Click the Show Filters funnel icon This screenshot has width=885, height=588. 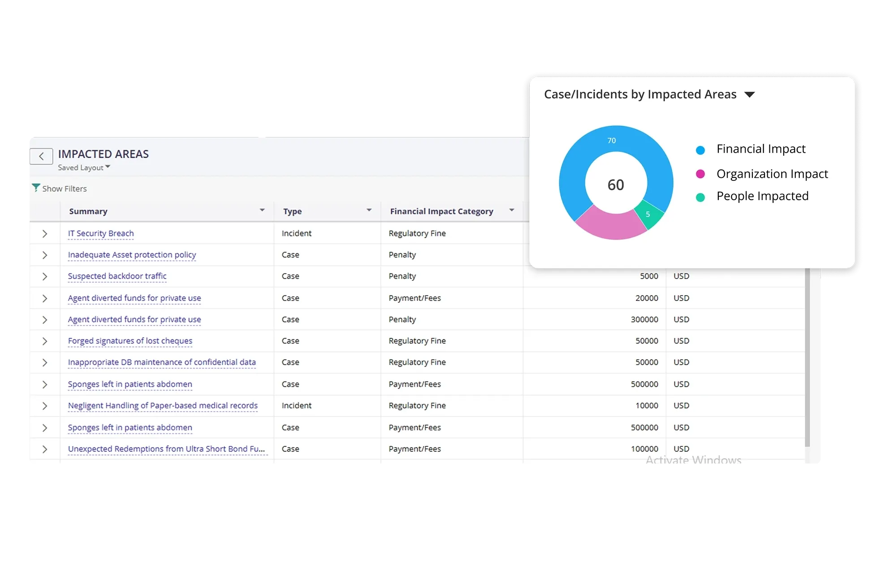tap(36, 188)
